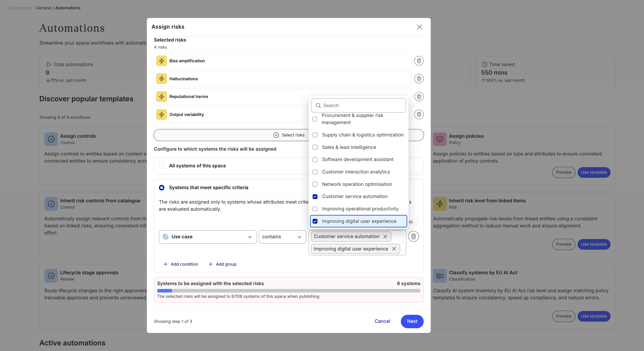
Task: Click the Add condition plus icon
Action: [x=166, y=264]
